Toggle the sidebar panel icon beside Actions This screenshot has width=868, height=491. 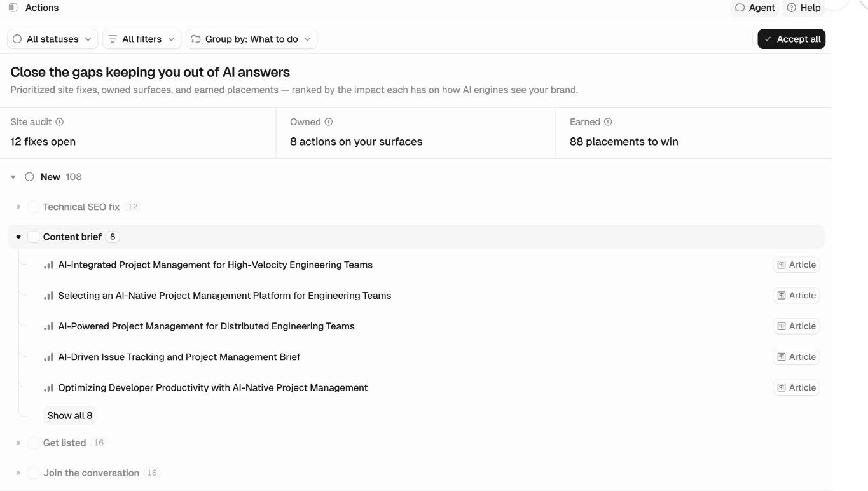(13, 8)
